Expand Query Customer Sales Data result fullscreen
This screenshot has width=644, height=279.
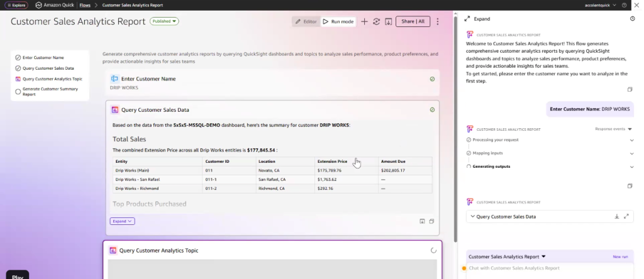(x=626, y=216)
